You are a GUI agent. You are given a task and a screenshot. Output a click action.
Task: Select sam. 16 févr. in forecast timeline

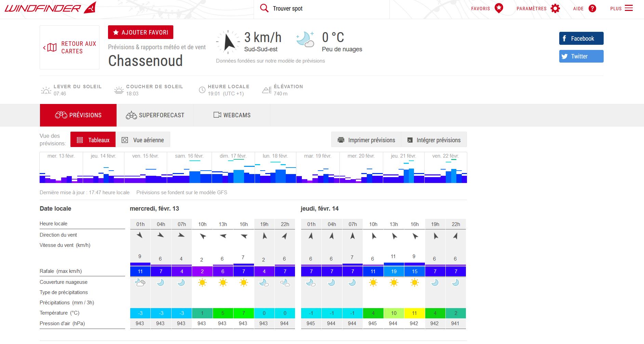click(189, 168)
